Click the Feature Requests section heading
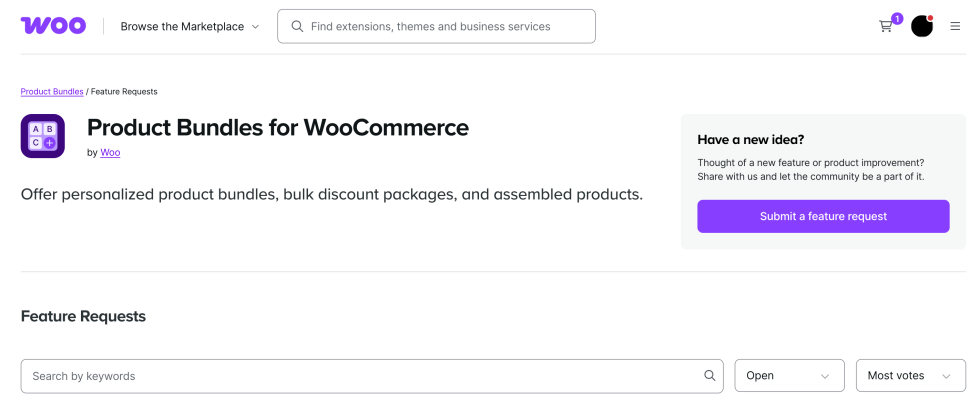 83,316
